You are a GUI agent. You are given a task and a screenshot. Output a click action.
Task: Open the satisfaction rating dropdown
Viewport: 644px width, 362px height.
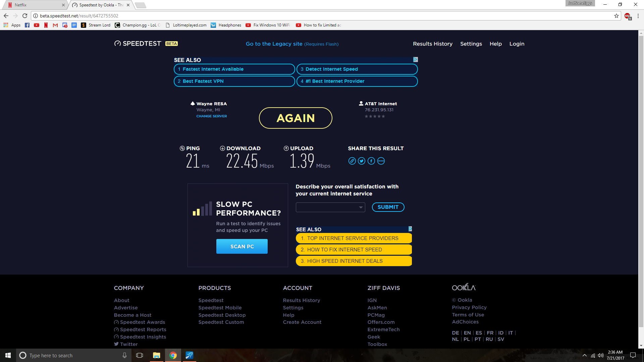click(330, 207)
